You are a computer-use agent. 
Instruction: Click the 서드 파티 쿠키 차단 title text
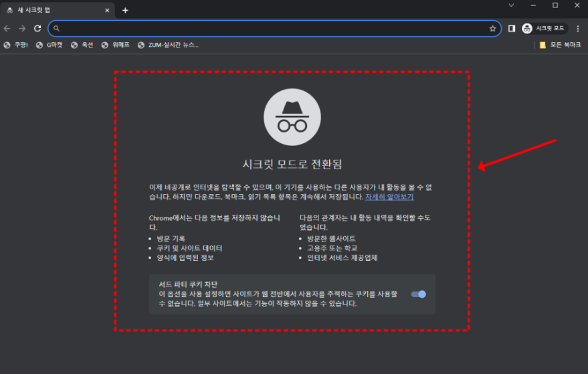[x=188, y=284]
